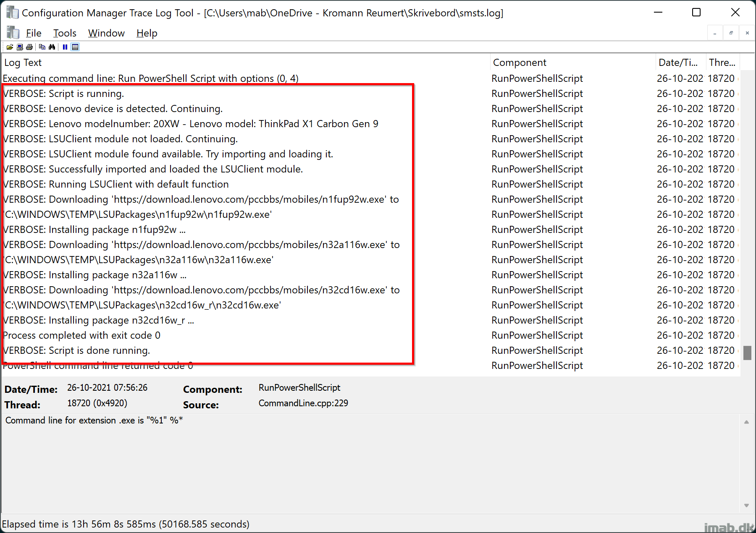Open the Window menu
The image size is (756, 533).
(x=106, y=33)
